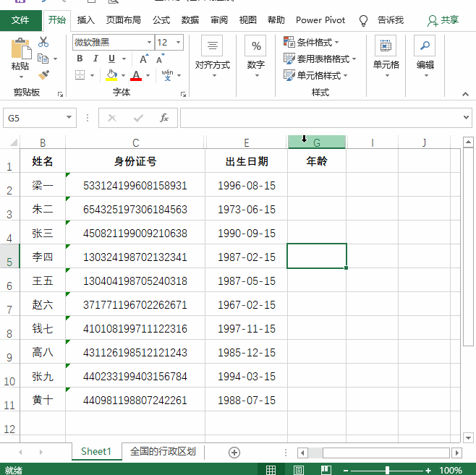
Task: Collapse the ribbon with chevron
Action: (x=465, y=94)
